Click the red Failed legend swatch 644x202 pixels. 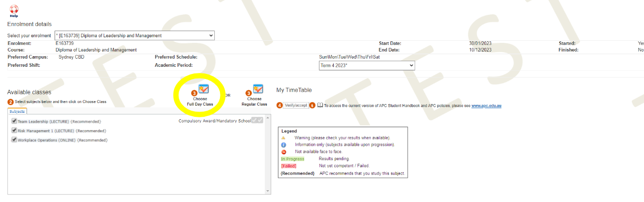[288, 166]
